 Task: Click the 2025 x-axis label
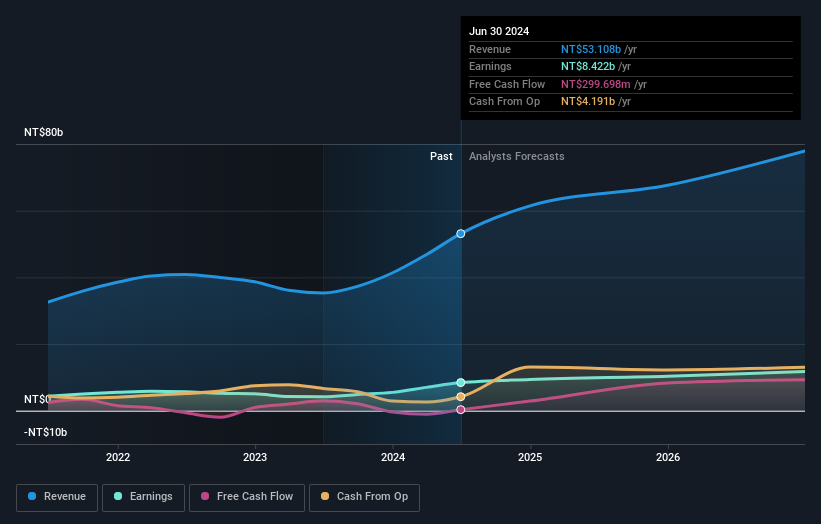point(530,457)
